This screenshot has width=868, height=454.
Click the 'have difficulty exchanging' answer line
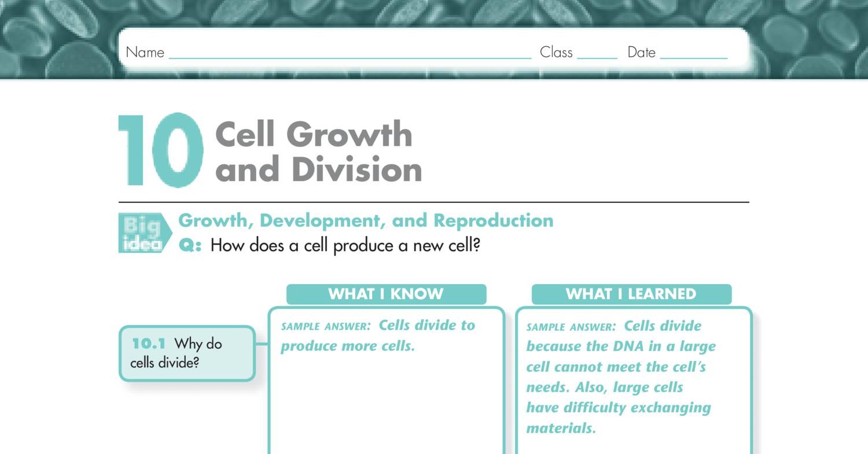coord(618,408)
